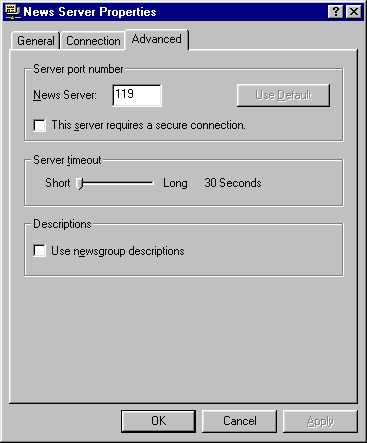Click the '30 Seconds' timeout value text
367x443 pixels.
click(x=233, y=183)
